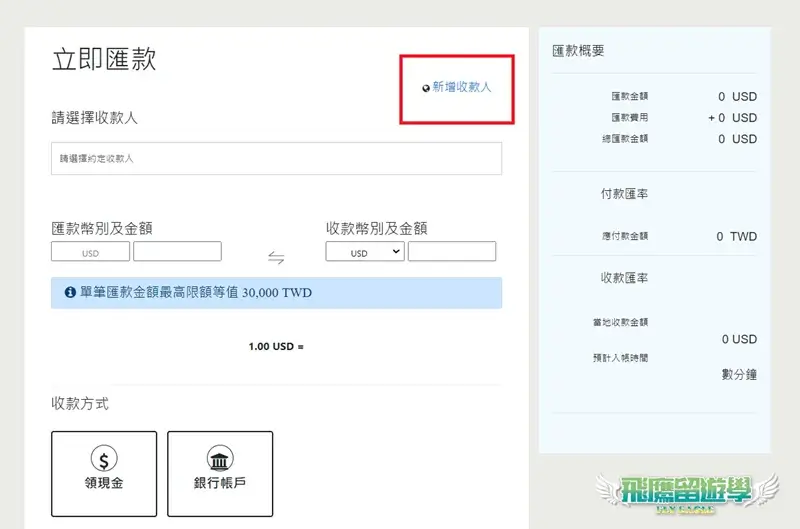Screen dimensions: 800x529
Task: Open the receiving currency USD dropdown
Action: [365, 251]
